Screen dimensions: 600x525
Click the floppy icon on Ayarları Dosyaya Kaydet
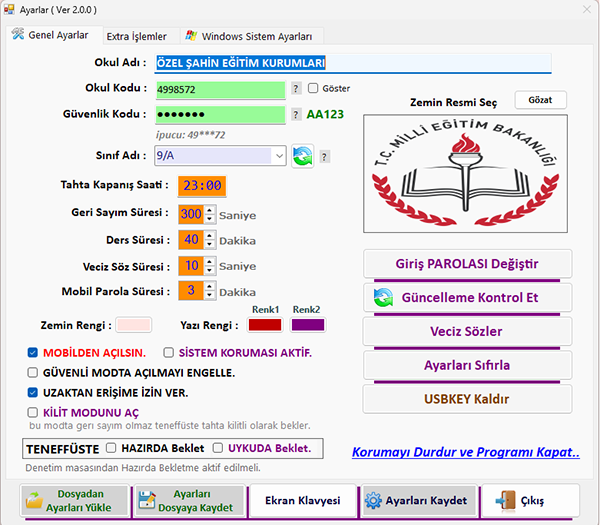[147, 501]
